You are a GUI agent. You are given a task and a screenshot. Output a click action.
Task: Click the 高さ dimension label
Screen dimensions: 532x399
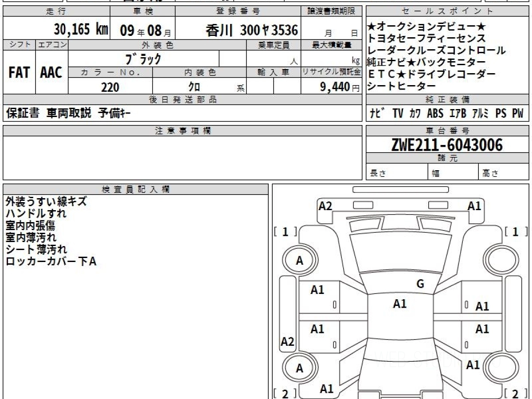[x=491, y=174]
